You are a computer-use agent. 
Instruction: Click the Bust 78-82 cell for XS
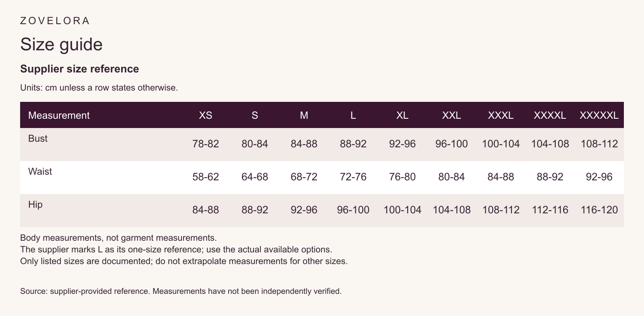pyautogui.click(x=206, y=144)
